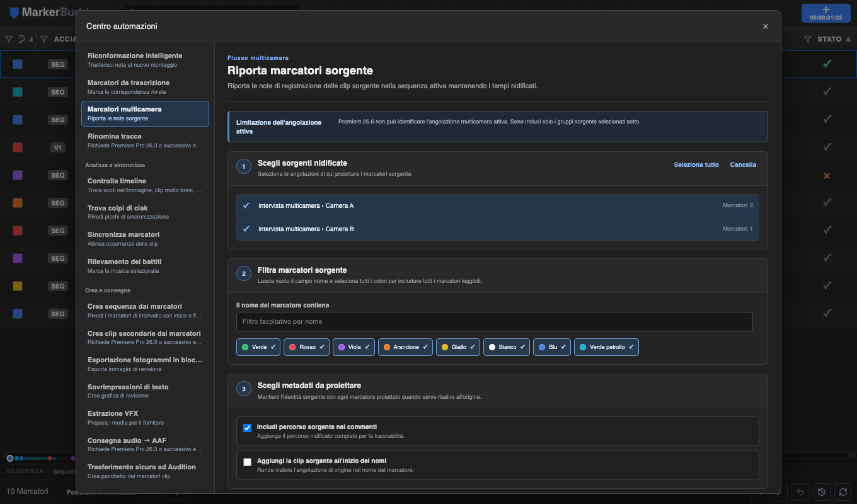Select Marcatori multicamera in sidebar
Image resolution: width=857 pixels, height=504 pixels.
coord(145,113)
